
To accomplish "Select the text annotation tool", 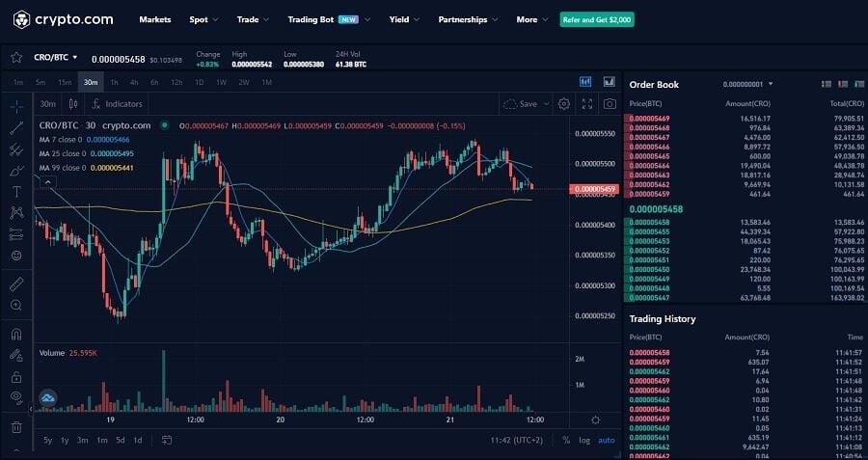I will 16,192.
